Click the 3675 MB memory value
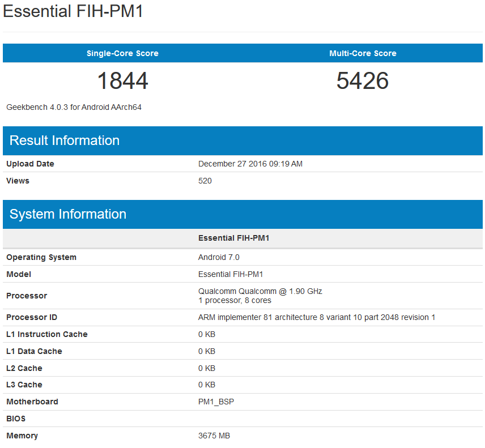Viewport: 485px width, 448px height. (x=214, y=436)
